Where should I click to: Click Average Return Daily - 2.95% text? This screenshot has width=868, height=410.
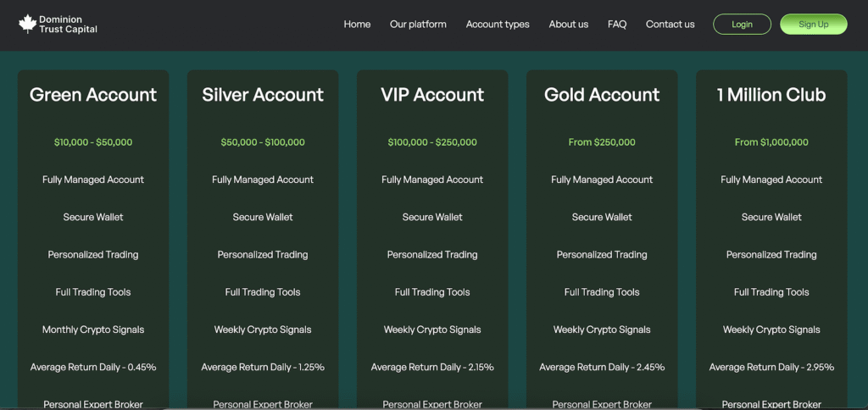(771, 367)
